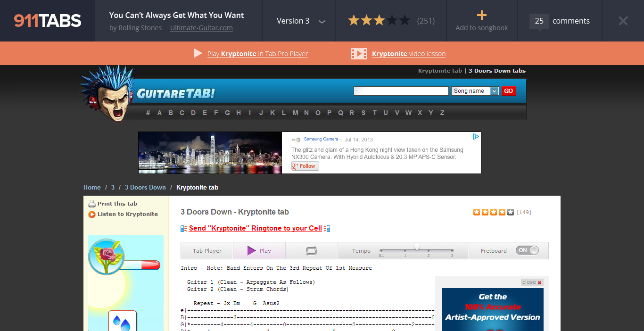Click the printer icon for Print this tab
The image size is (644, 331).
92,204
